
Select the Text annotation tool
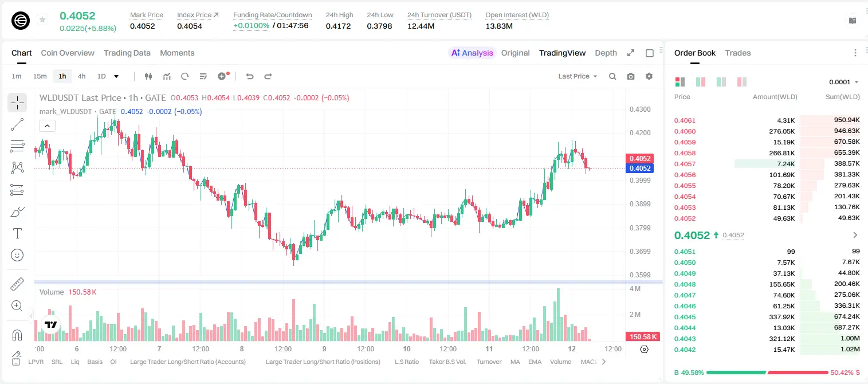click(x=17, y=233)
